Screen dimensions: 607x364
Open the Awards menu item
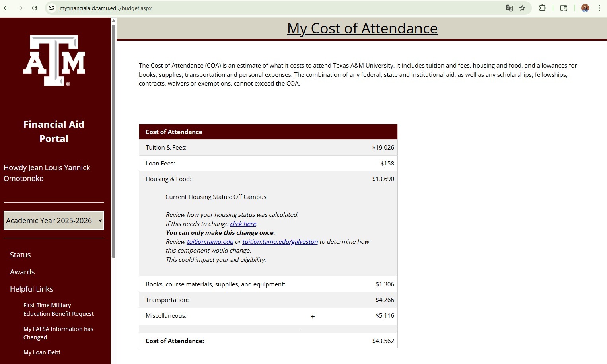pyautogui.click(x=22, y=272)
